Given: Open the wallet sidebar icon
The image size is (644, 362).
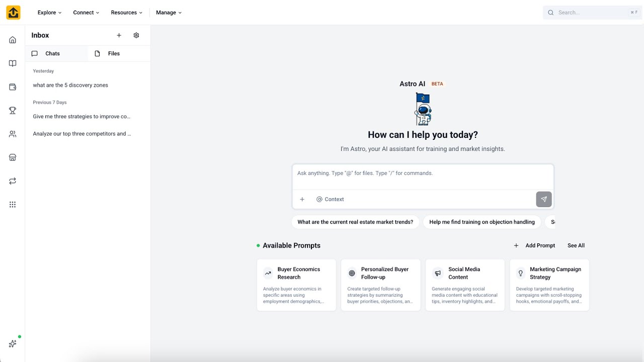Looking at the screenshot, I should 13,87.
